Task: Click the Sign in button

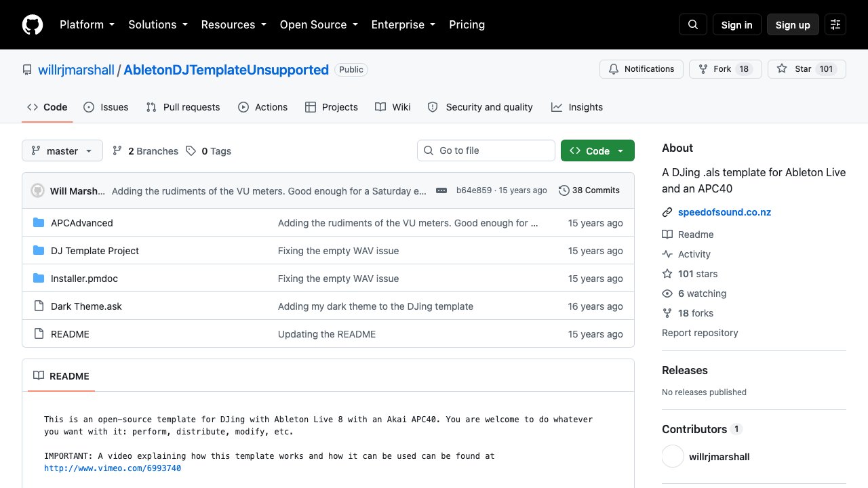Action: [737, 24]
